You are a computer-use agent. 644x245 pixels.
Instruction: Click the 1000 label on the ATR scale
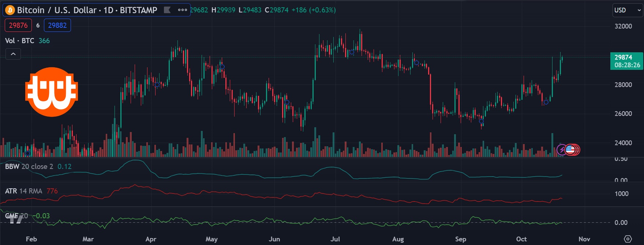point(621,194)
